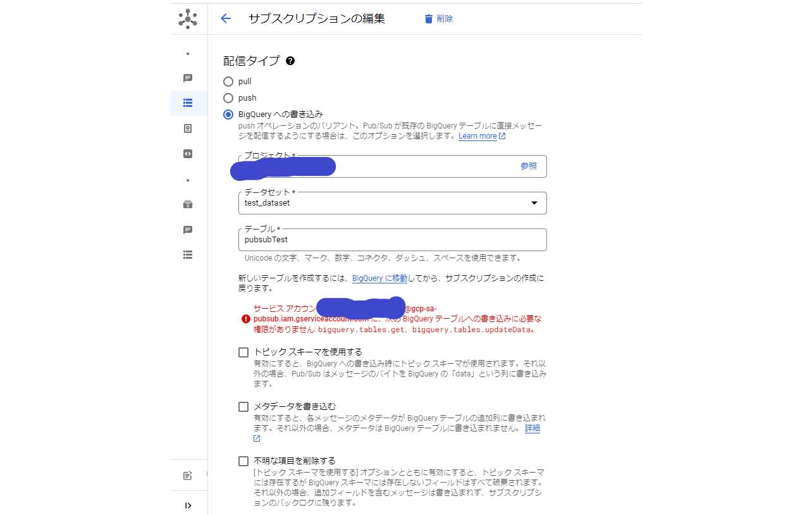Select the push delivery type
The image size is (812, 515).
pyautogui.click(x=228, y=98)
